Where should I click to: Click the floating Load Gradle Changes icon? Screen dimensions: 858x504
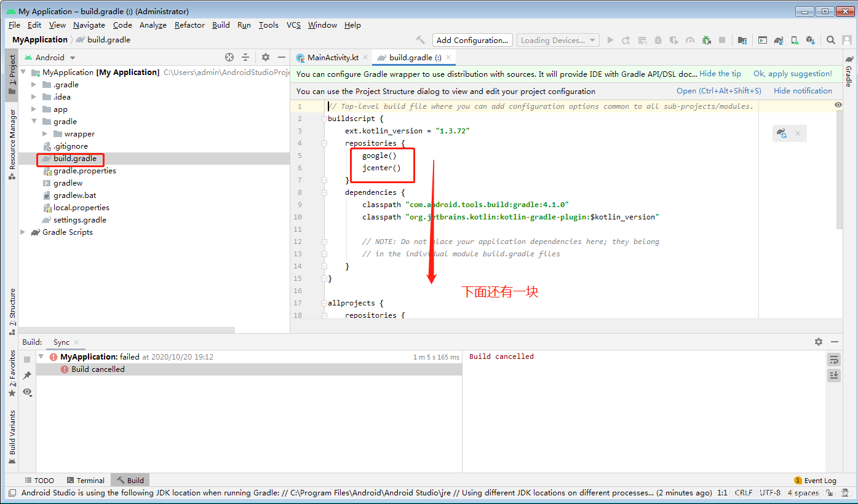782,133
